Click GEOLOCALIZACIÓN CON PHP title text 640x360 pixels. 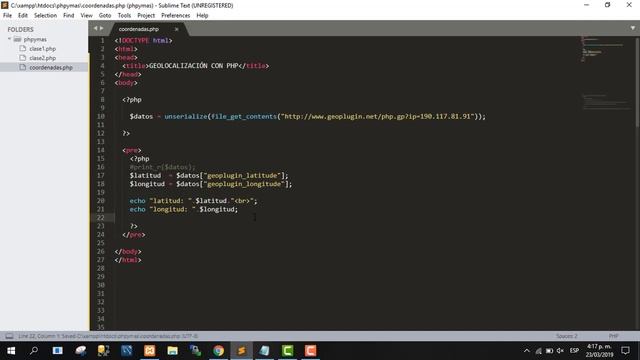[193, 66]
